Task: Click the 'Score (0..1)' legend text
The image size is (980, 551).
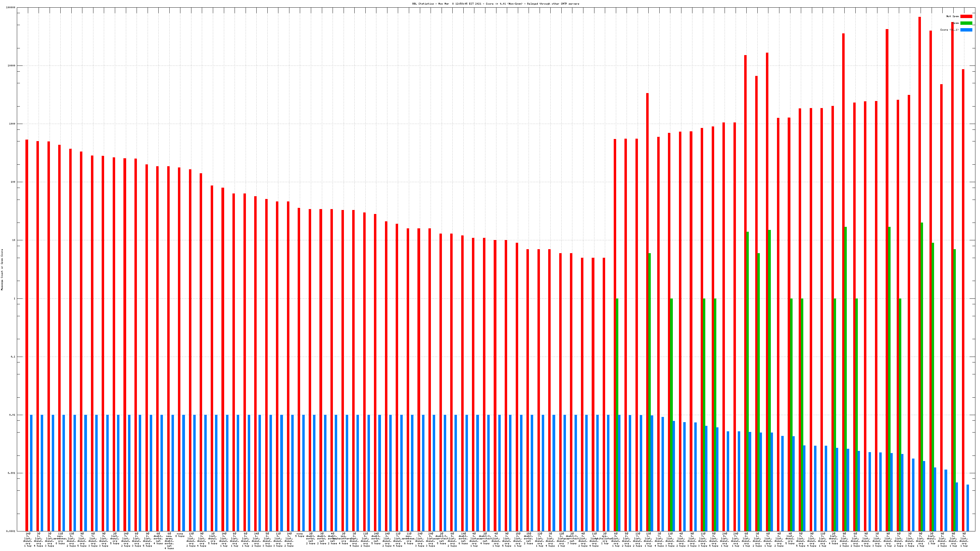Action: coord(949,30)
